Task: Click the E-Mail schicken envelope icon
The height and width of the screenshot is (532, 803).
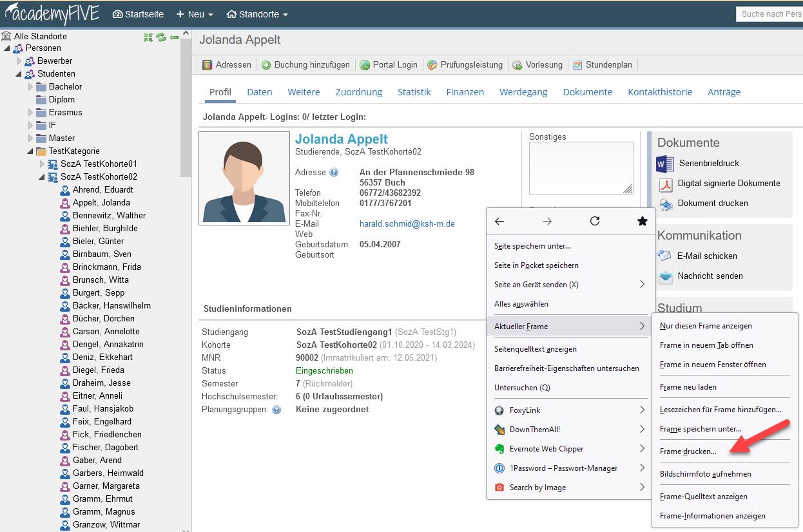Action: [664, 256]
